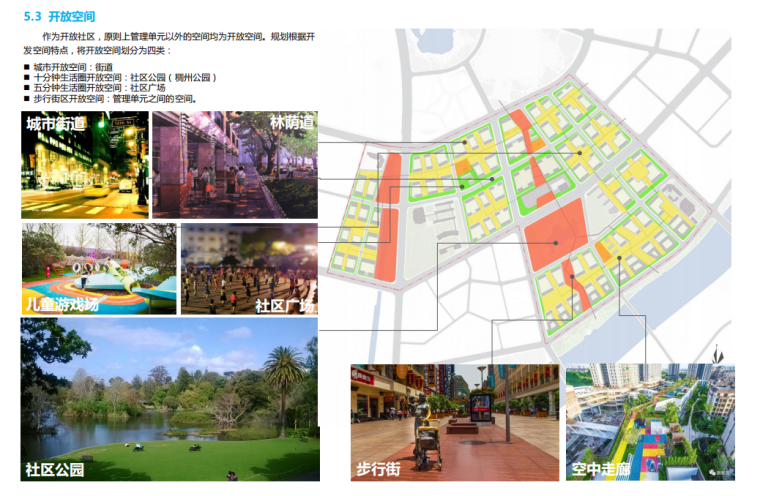
Task: Select the 儿童游戏场 playground photo
Action: click(98, 268)
